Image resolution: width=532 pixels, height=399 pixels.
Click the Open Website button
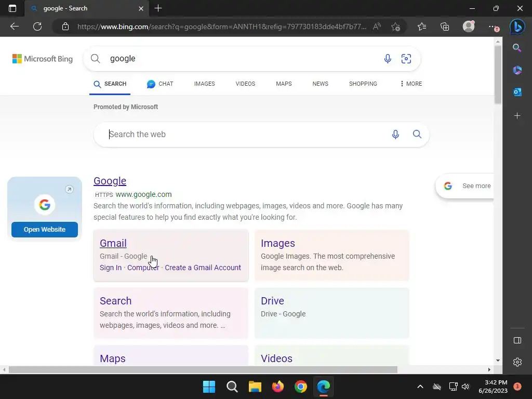click(x=45, y=230)
